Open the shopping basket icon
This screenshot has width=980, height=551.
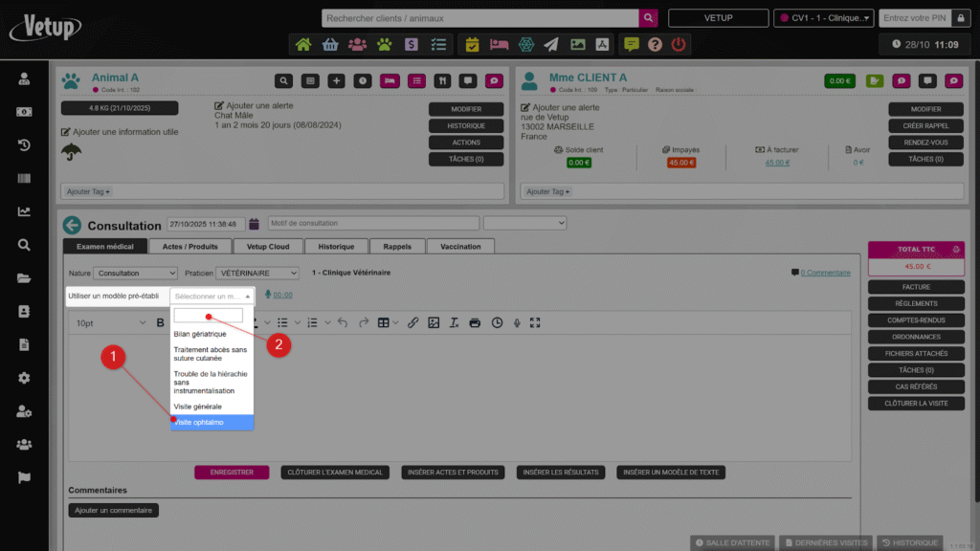click(x=330, y=44)
